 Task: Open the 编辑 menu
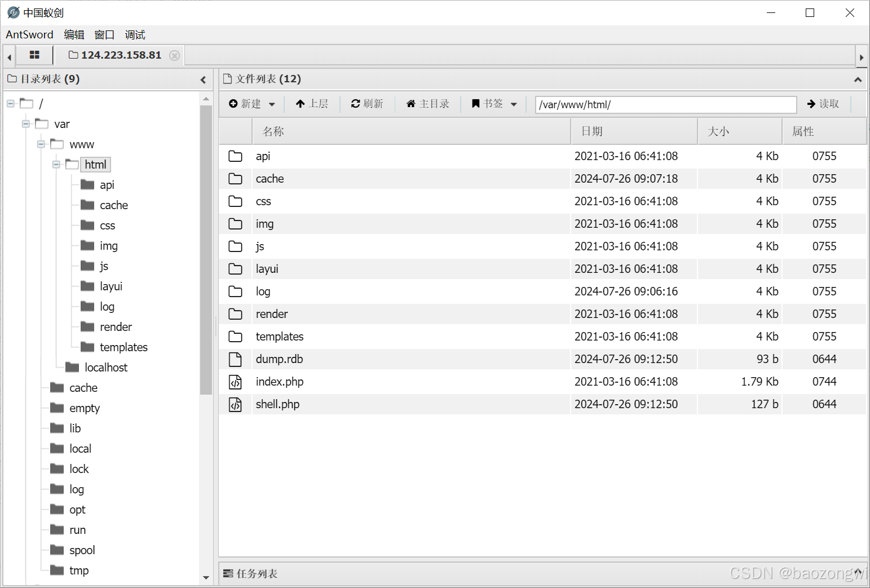click(74, 34)
